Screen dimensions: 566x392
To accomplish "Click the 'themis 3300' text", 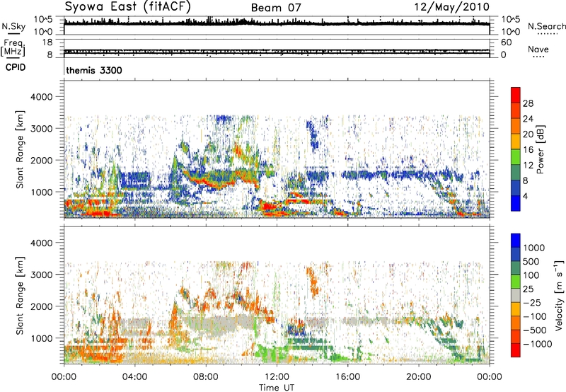I will coord(94,70).
